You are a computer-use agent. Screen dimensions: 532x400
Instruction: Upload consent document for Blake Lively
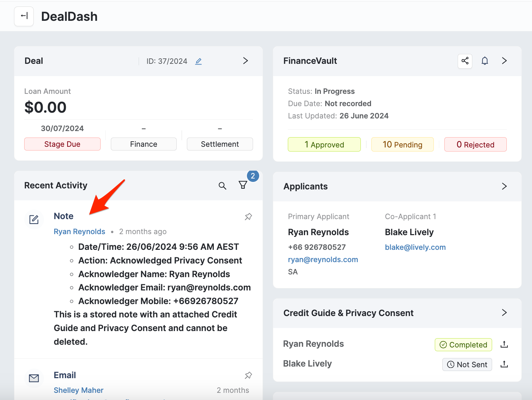(504, 365)
